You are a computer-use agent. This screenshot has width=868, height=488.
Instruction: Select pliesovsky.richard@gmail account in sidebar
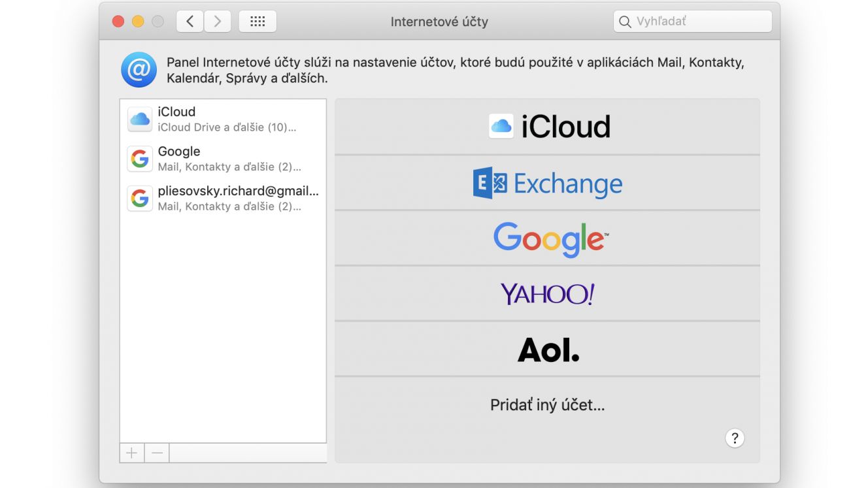[x=223, y=199]
